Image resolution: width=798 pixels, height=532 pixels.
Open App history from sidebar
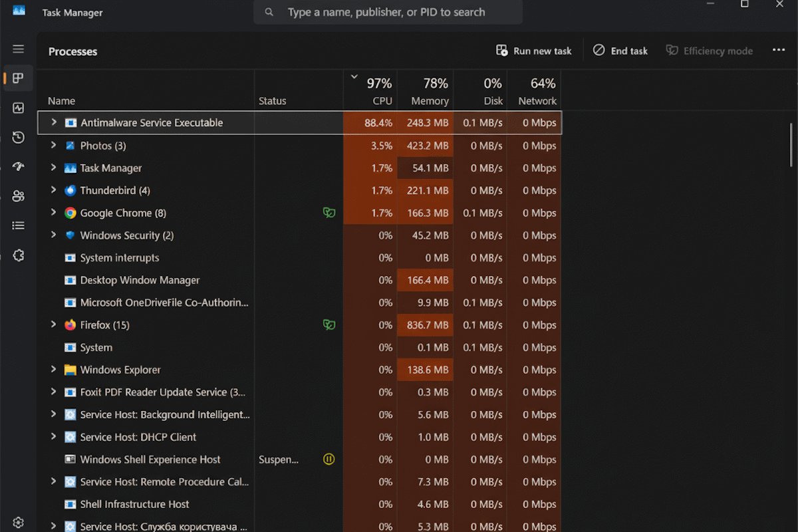[18, 138]
